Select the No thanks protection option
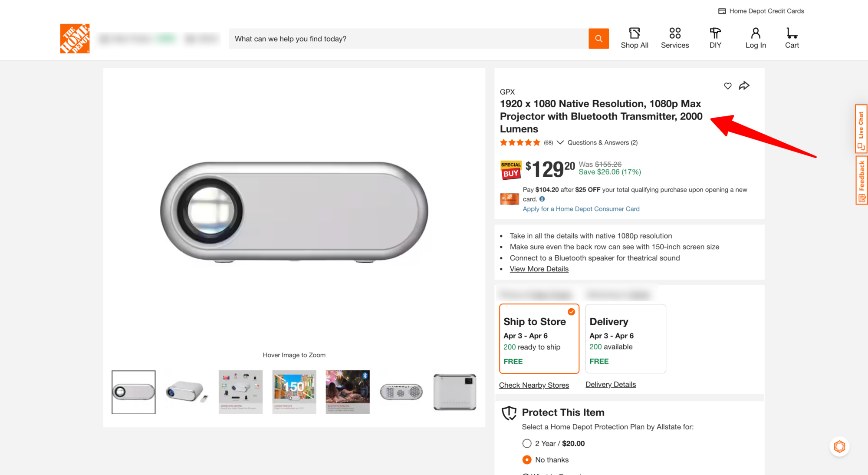The image size is (868, 475). point(527,460)
